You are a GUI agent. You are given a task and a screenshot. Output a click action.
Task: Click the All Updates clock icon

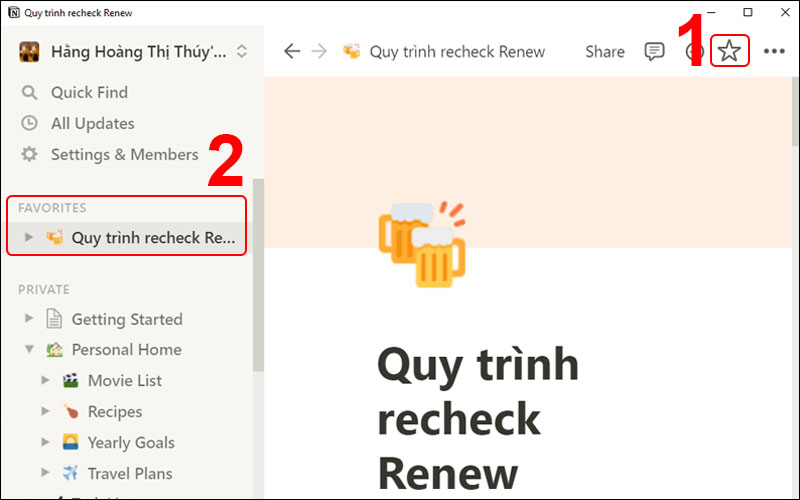tap(29, 123)
